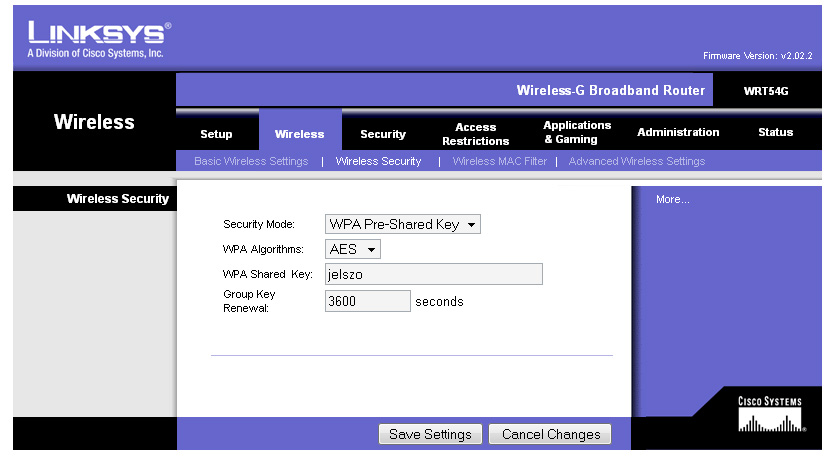
Task: Expand the WPA Algorithms AES dropdown
Action: pyautogui.click(x=353, y=249)
